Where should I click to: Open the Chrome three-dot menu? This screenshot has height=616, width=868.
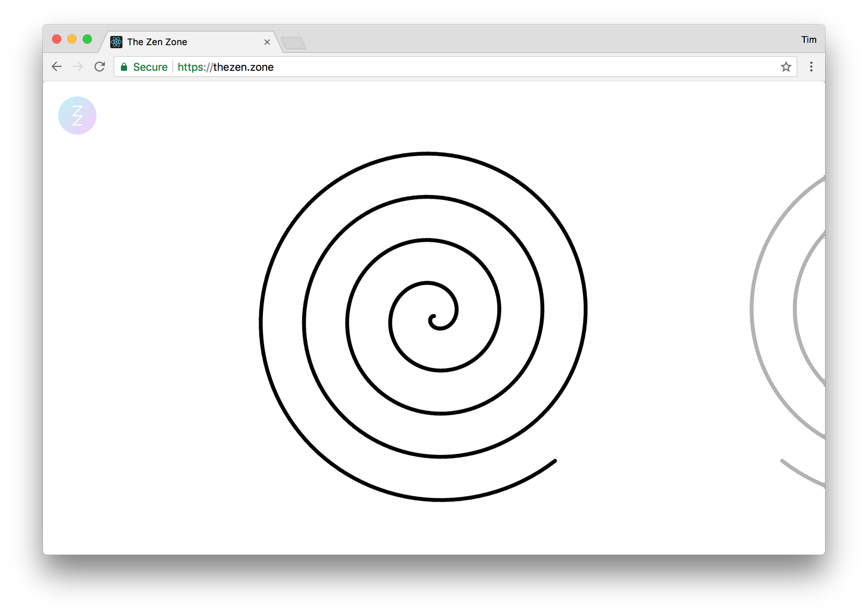[811, 67]
